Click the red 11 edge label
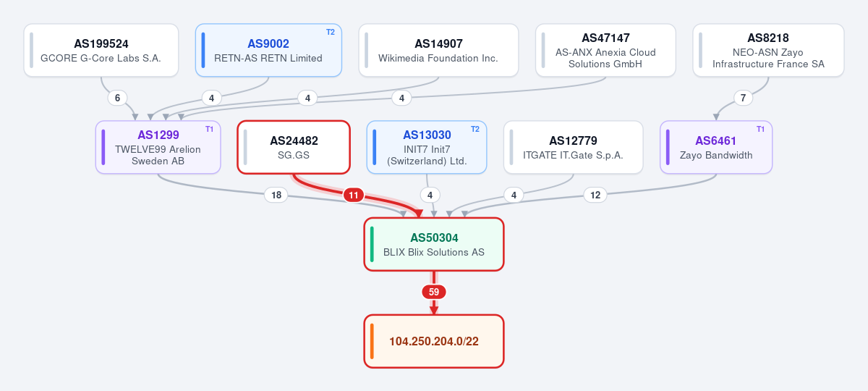Image resolution: width=868 pixels, height=391 pixels. coord(354,195)
